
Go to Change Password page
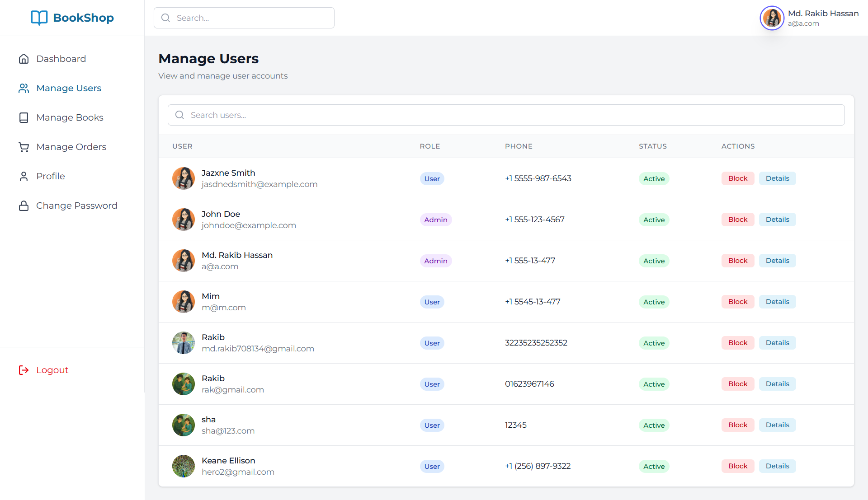pyautogui.click(x=76, y=206)
